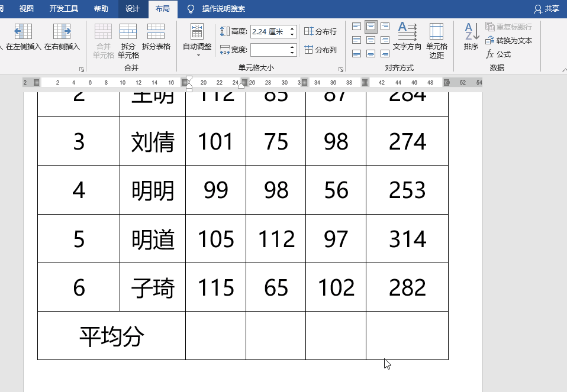The height and width of the screenshot is (392, 567).
Task: Select the Layout tab
Action: (163, 9)
